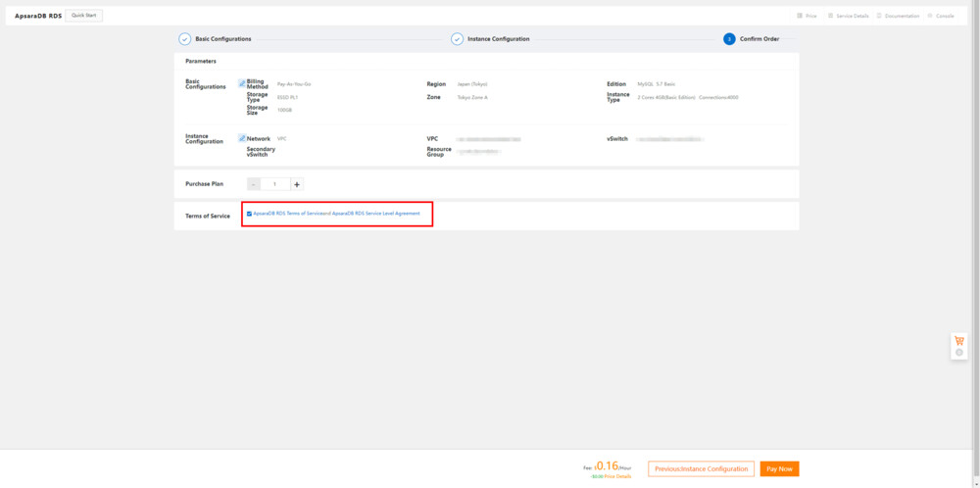Open the ApsaraDB RDS Terms of Service link
This screenshot has width=980, height=488.
[x=287, y=214]
